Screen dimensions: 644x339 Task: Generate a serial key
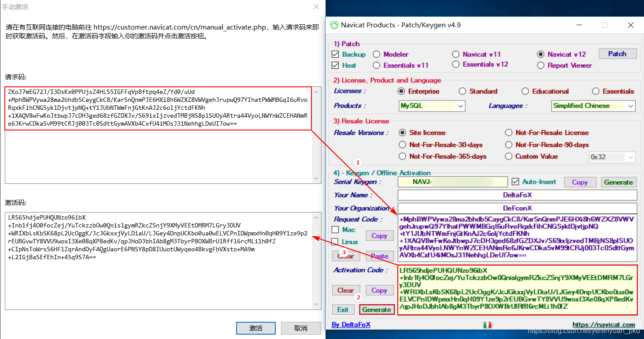[618, 182]
